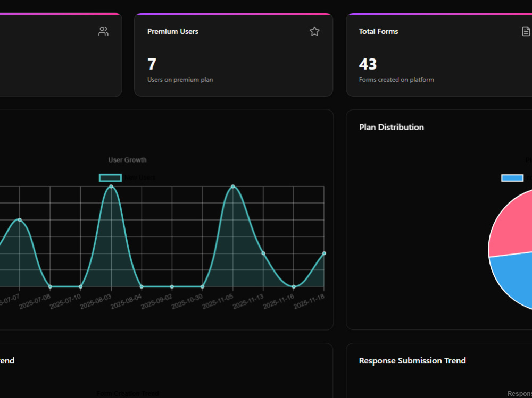This screenshot has width=532, height=398.
Task: Click the 2025-09-02 axis label
Action: (x=157, y=301)
